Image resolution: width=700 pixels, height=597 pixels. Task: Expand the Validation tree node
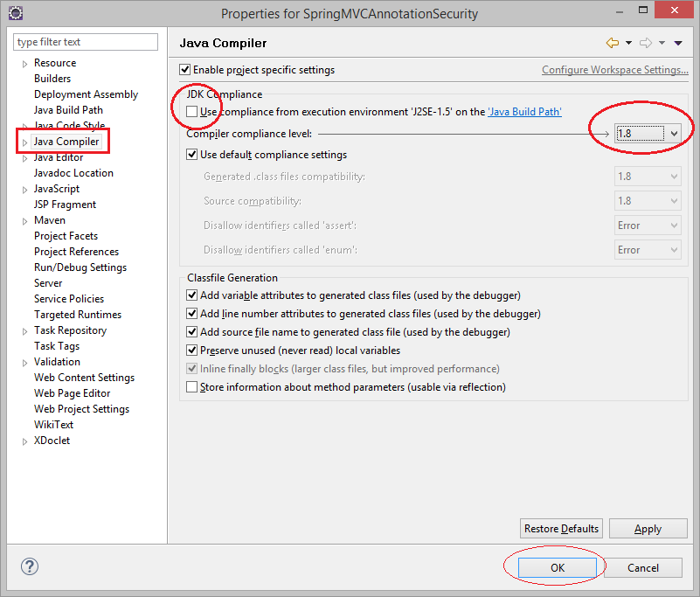tap(25, 363)
